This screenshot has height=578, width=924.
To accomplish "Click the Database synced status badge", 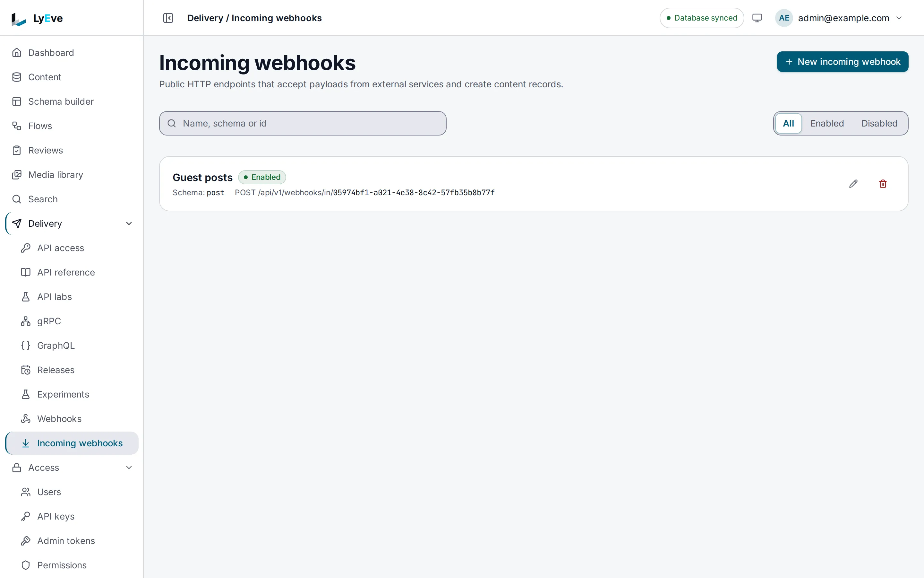I will pyautogui.click(x=701, y=18).
